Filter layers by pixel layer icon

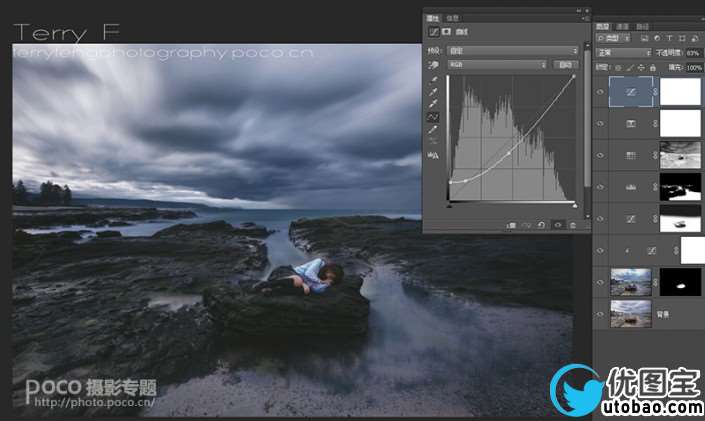(644, 38)
